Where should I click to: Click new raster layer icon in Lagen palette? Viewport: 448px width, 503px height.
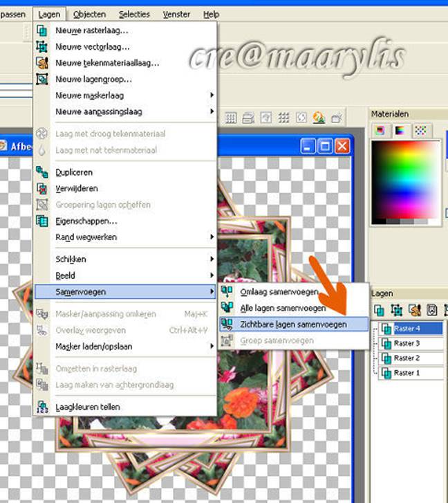coord(379,310)
